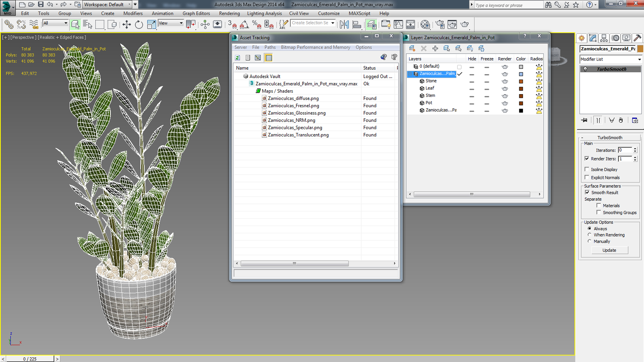Open the Paths menu in Asset Tracking

coord(270,47)
